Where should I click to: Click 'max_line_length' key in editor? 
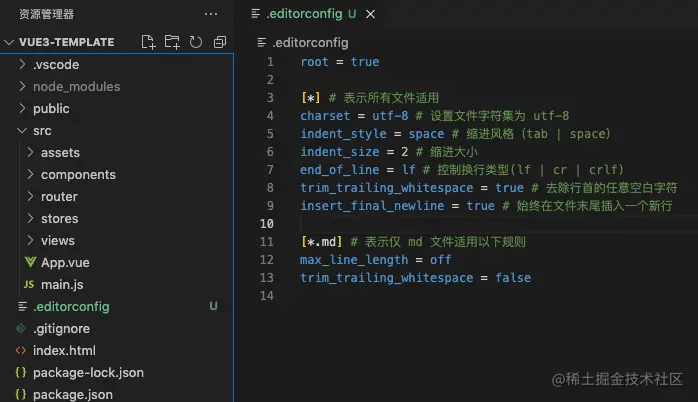point(354,260)
